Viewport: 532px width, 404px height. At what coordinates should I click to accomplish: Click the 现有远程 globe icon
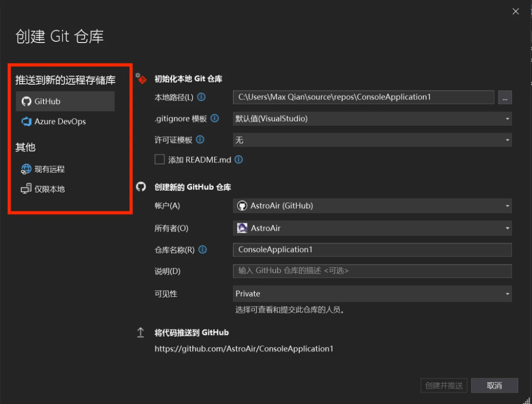[26, 169]
